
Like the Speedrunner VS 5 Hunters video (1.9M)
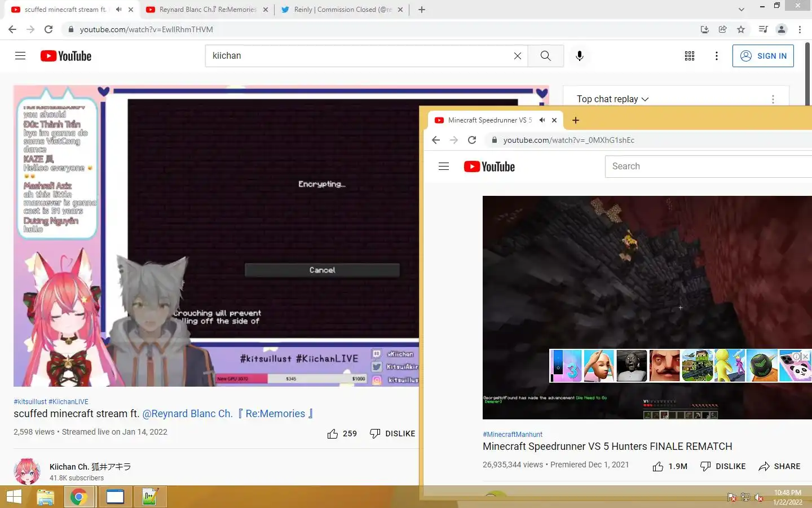pyautogui.click(x=670, y=466)
